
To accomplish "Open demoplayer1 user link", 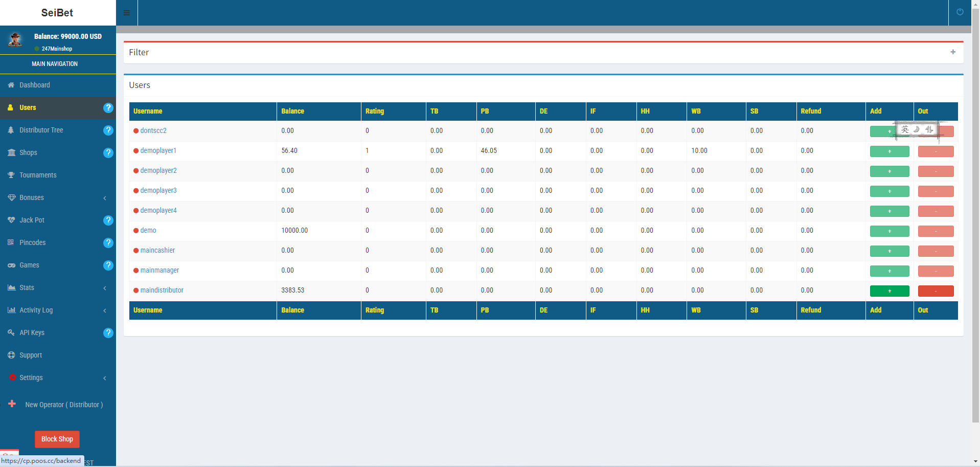I will click(x=158, y=150).
